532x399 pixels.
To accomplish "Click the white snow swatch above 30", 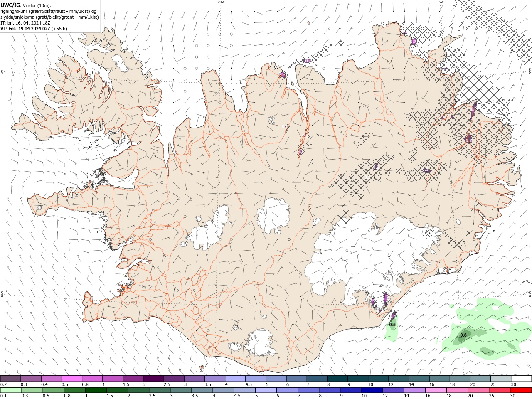I will [521, 379].
